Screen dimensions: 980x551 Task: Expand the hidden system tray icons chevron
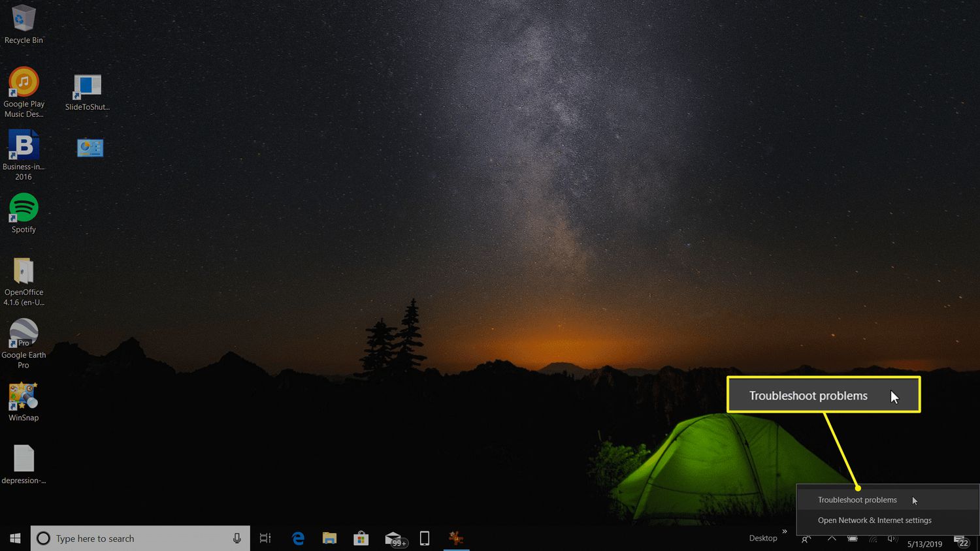[x=832, y=539]
